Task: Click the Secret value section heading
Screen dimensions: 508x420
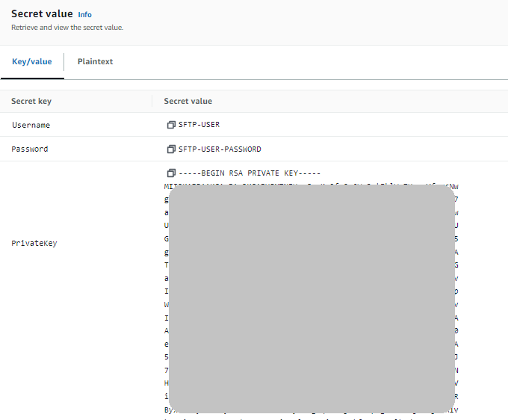Action: click(x=42, y=13)
